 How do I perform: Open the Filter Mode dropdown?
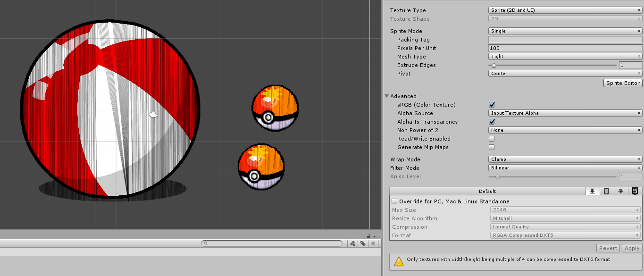click(565, 168)
